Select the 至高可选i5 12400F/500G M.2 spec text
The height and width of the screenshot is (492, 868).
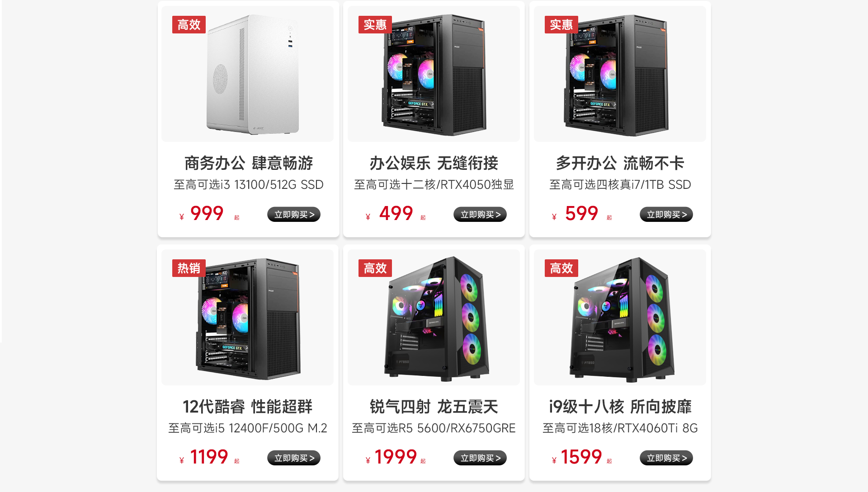click(x=248, y=428)
